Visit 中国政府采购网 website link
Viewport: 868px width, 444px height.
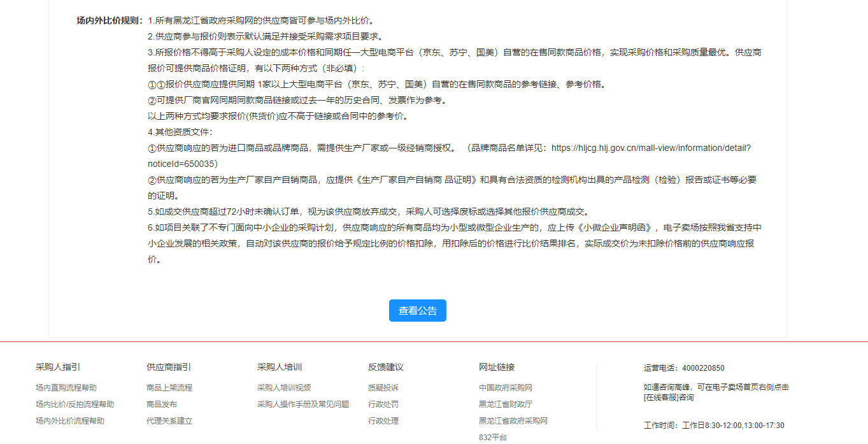click(505, 387)
